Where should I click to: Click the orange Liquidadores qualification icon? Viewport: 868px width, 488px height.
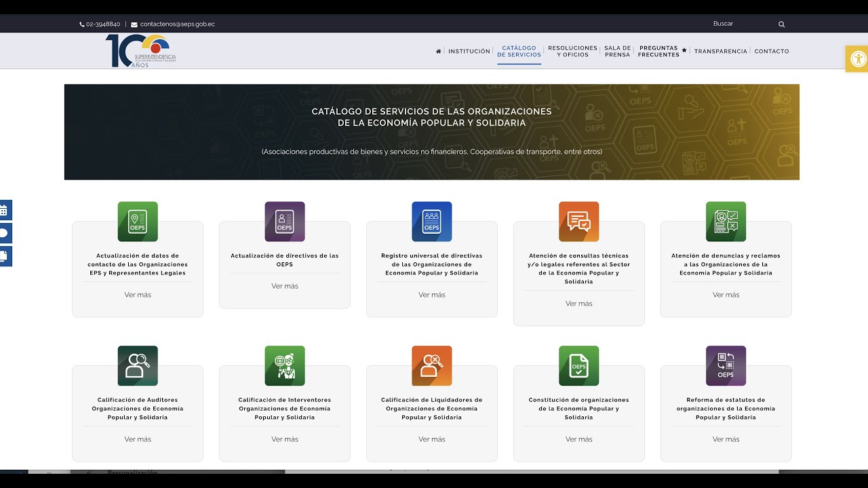click(432, 366)
